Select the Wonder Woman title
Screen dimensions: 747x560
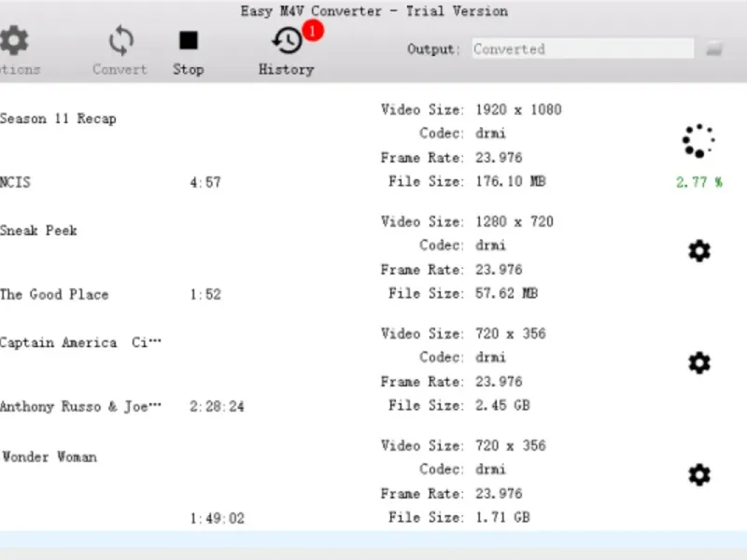click(x=49, y=457)
